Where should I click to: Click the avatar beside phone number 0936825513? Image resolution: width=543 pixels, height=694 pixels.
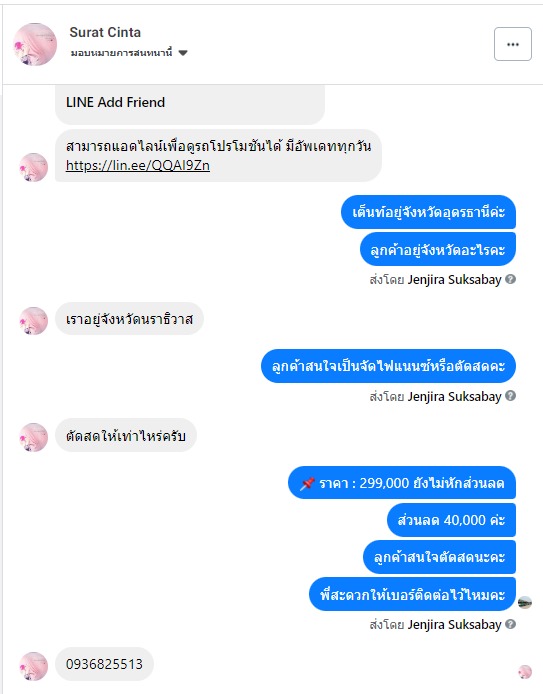34,666
